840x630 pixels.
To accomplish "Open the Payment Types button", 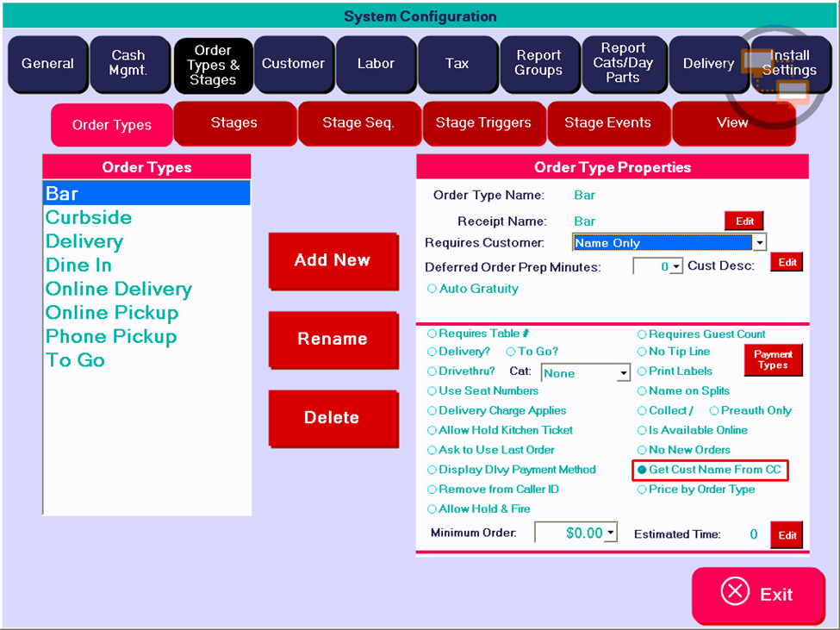I will coord(773,359).
